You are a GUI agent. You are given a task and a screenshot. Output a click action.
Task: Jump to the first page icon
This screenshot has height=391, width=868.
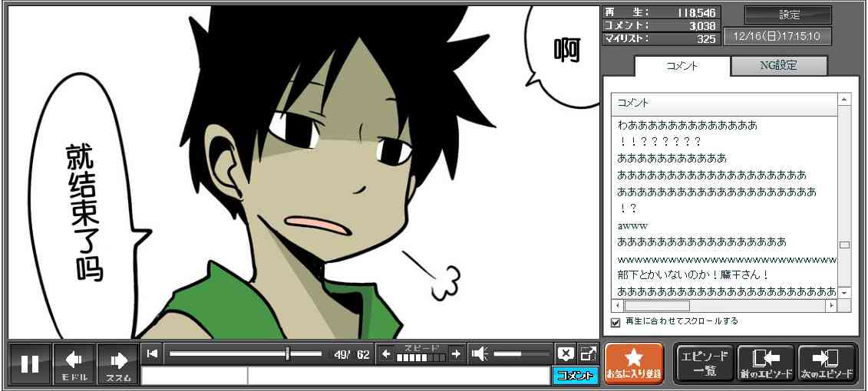coord(153,353)
